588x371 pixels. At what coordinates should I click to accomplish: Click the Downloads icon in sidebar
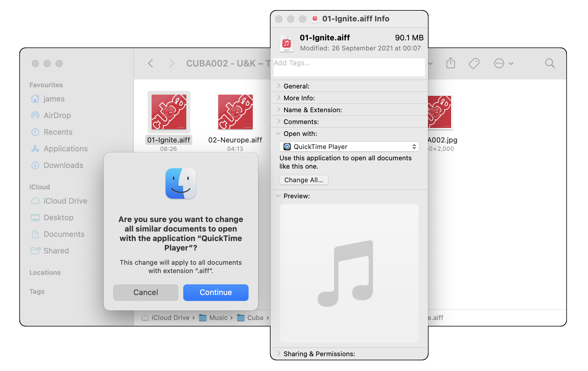(x=35, y=165)
